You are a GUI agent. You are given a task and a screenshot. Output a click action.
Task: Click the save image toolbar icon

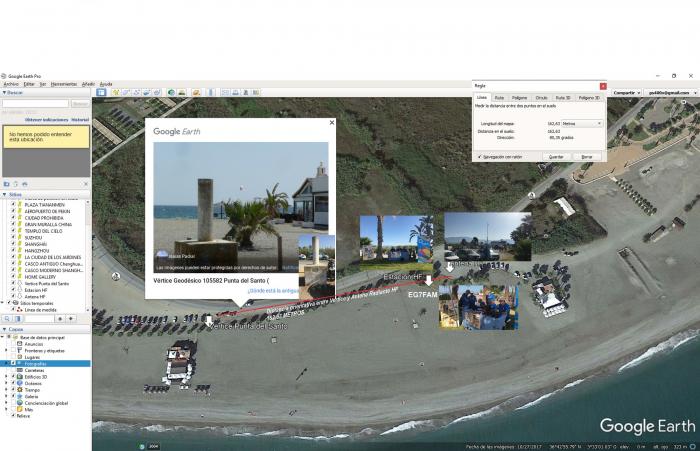tap(246, 92)
